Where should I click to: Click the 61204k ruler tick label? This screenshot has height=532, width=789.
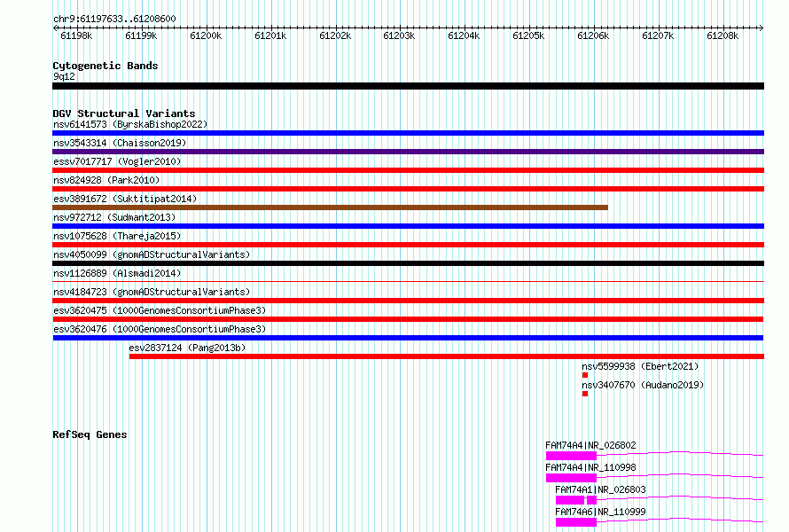click(464, 35)
